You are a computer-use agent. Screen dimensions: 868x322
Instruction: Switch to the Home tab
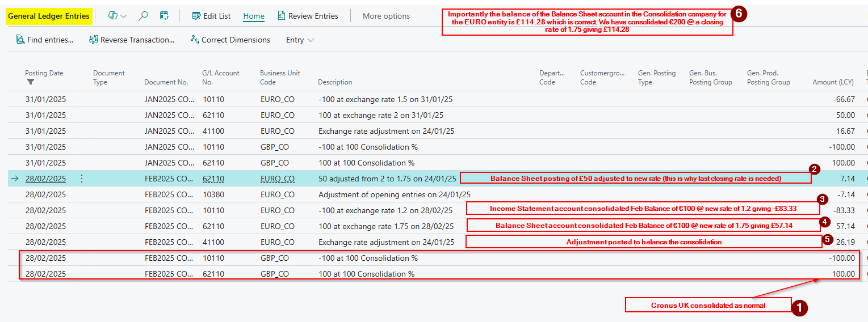pyautogui.click(x=254, y=16)
